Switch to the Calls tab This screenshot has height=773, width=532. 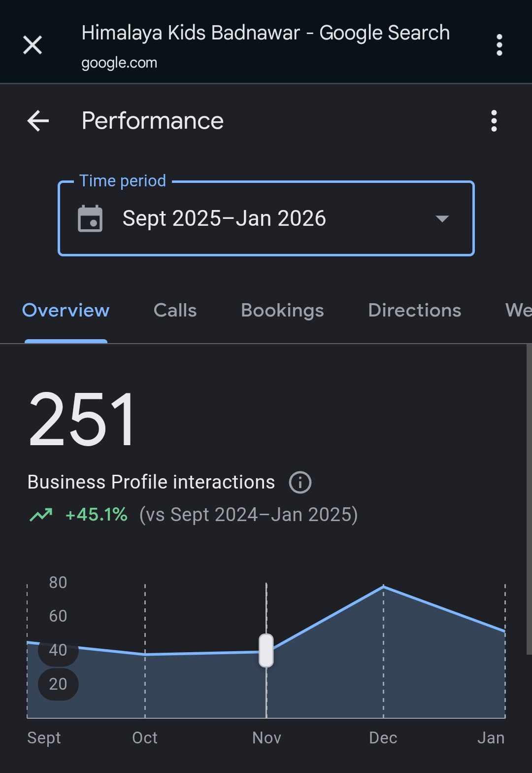pyautogui.click(x=175, y=311)
